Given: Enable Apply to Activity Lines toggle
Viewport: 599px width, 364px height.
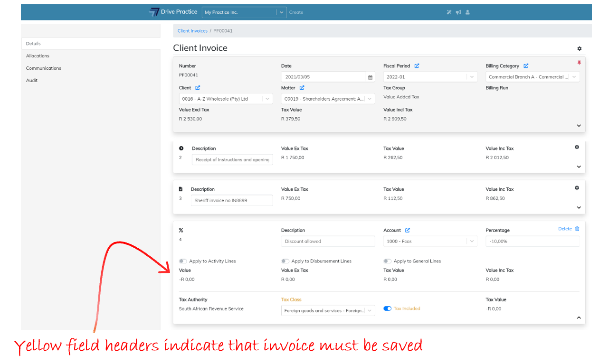Looking at the screenshot, I should pyautogui.click(x=183, y=261).
